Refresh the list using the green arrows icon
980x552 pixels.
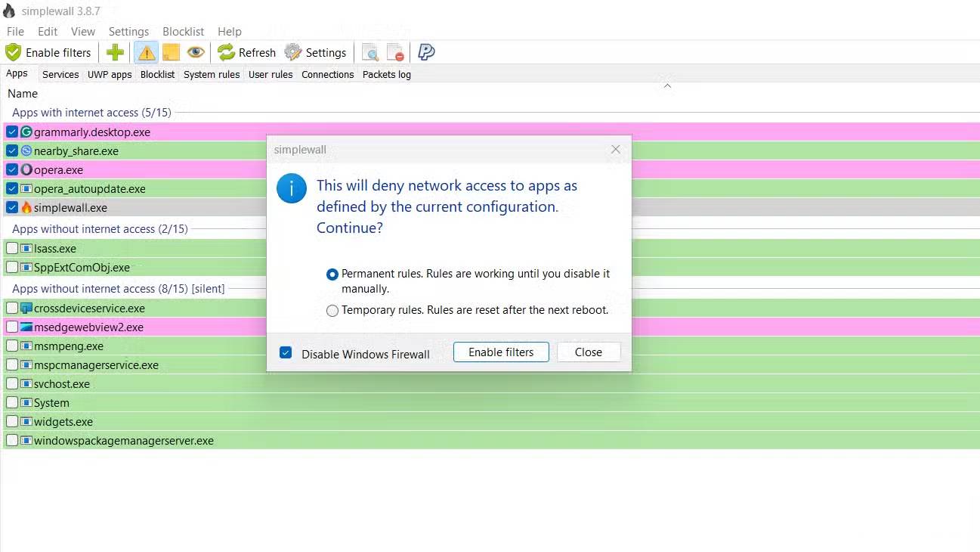227,52
